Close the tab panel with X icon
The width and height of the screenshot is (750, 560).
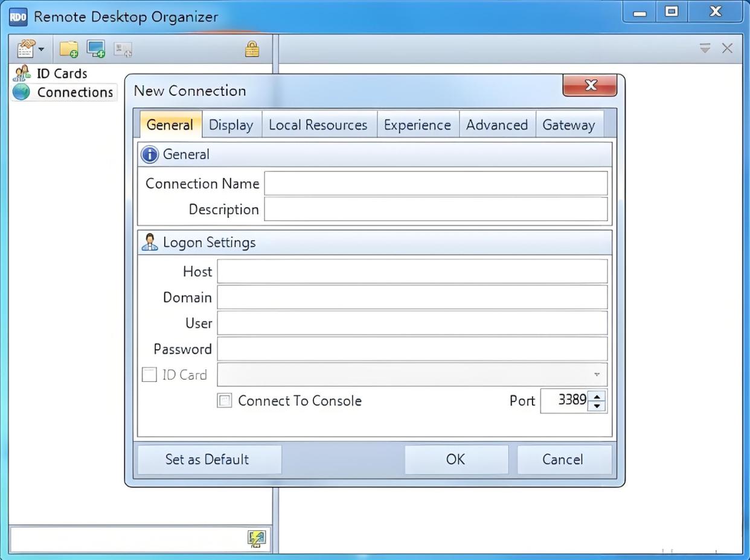click(727, 48)
